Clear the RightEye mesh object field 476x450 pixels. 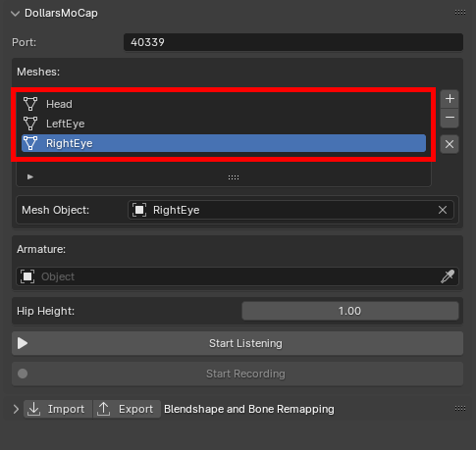tap(443, 210)
